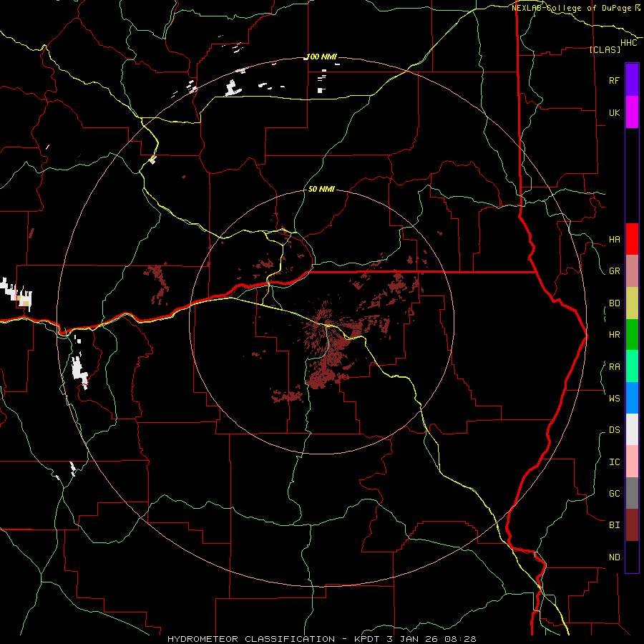Screen dimensions: 644x644
Task: Select the white DS legend swatch
Action: (x=632, y=429)
